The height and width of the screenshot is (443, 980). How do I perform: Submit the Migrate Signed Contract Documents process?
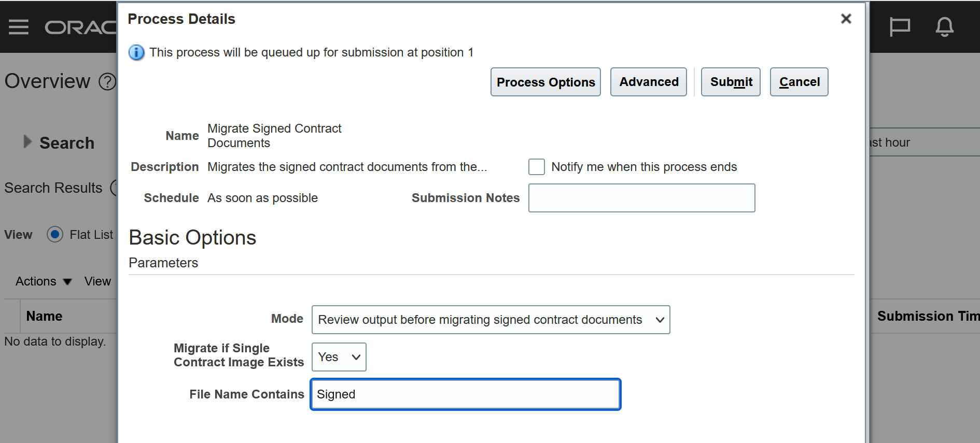[731, 82]
